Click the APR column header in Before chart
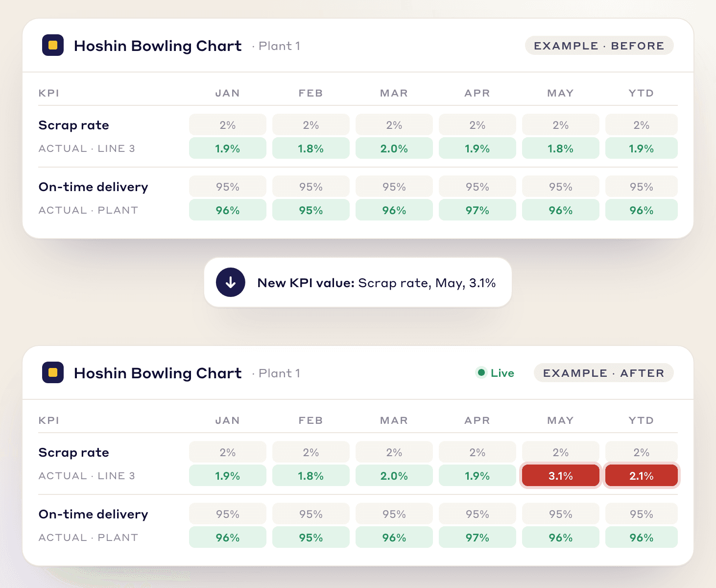Screen dimensions: 716x588 tap(477, 93)
